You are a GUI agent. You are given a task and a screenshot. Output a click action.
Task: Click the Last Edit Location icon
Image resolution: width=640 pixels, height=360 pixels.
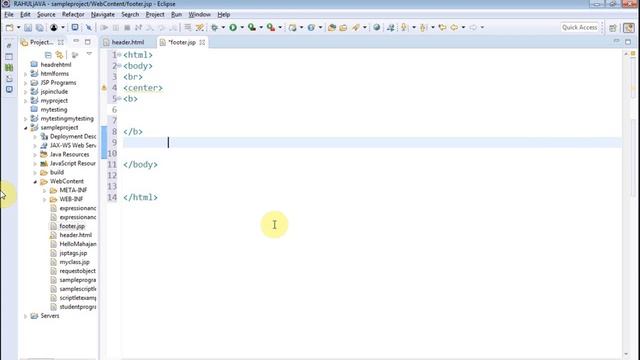click(x=442, y=27)
